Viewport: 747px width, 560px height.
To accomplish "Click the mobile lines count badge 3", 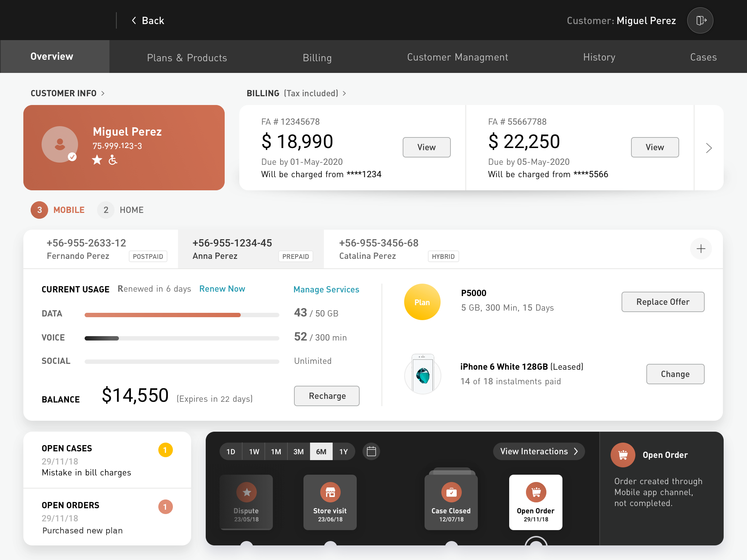I will (x=39, y=210).
